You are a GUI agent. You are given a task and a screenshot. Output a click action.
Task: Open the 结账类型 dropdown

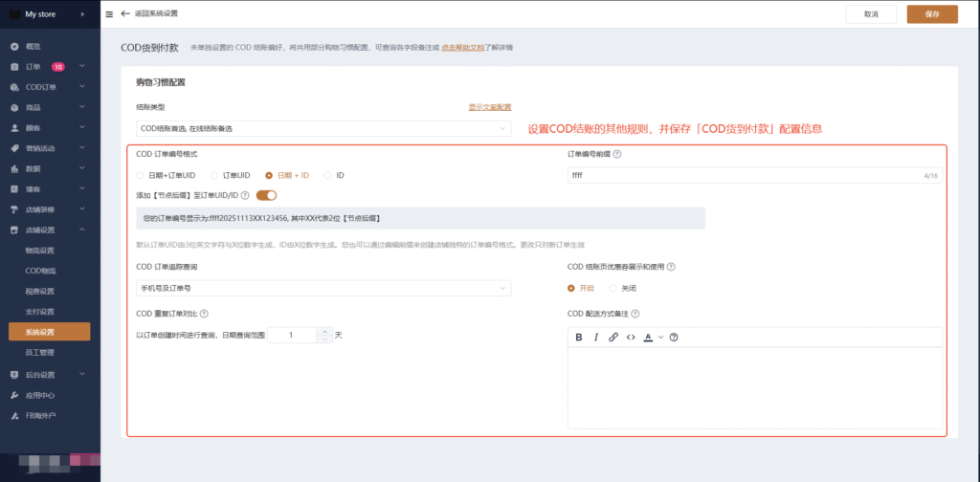(323, 128)
